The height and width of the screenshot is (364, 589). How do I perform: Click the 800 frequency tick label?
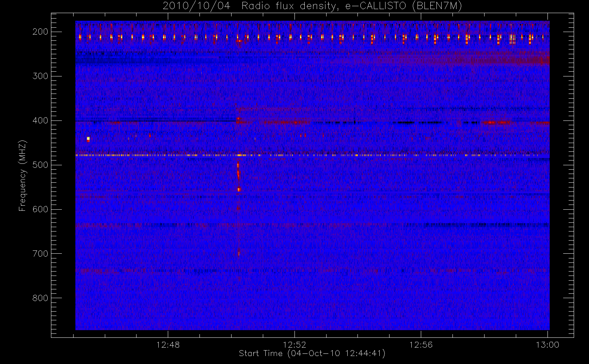(40, 298)
